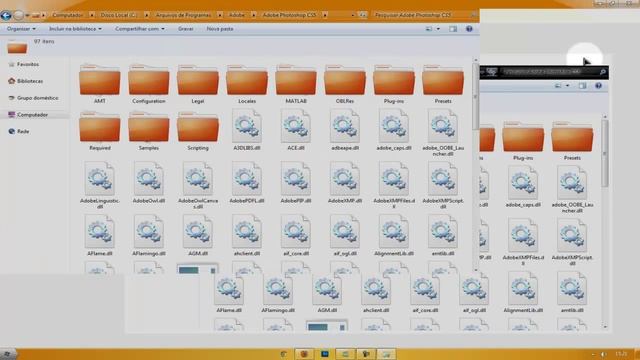The width and height of the screenshot is (640, 360).
Task: Open the Organizar dropdown menu
Action: click(x=21, y=29)
